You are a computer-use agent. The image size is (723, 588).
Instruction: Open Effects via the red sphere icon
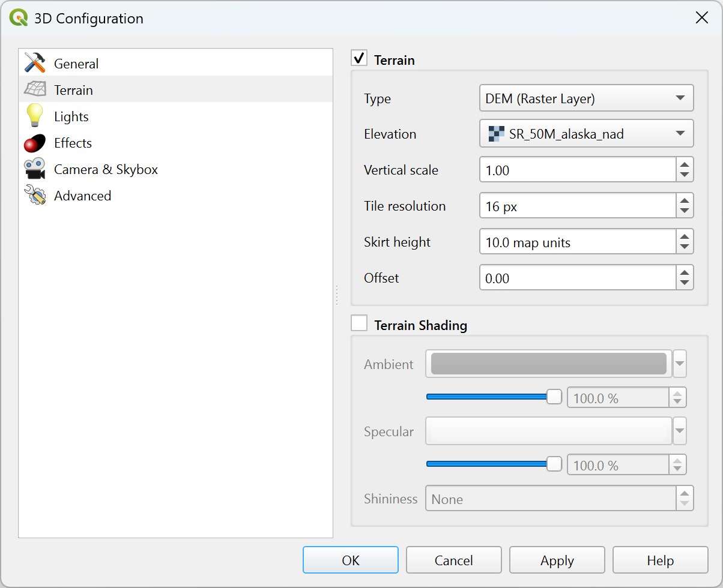pos(35,143)
